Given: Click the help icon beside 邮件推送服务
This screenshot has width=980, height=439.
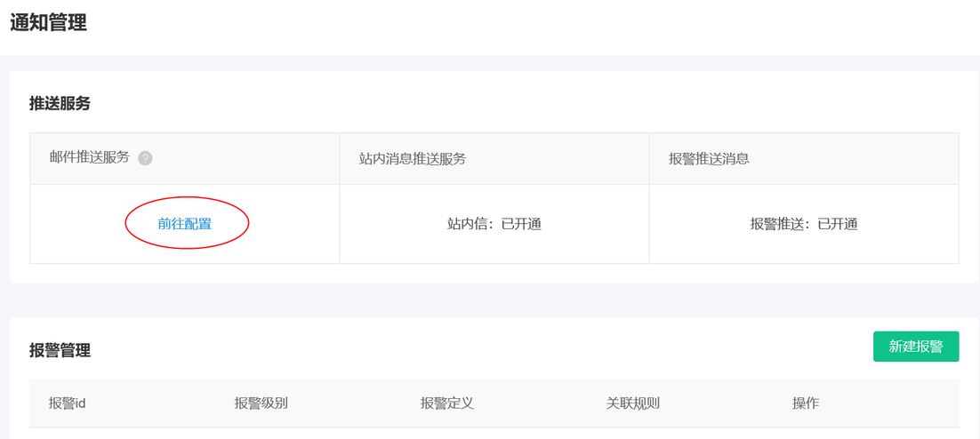Looking at the screenshot, I should 146,158.
